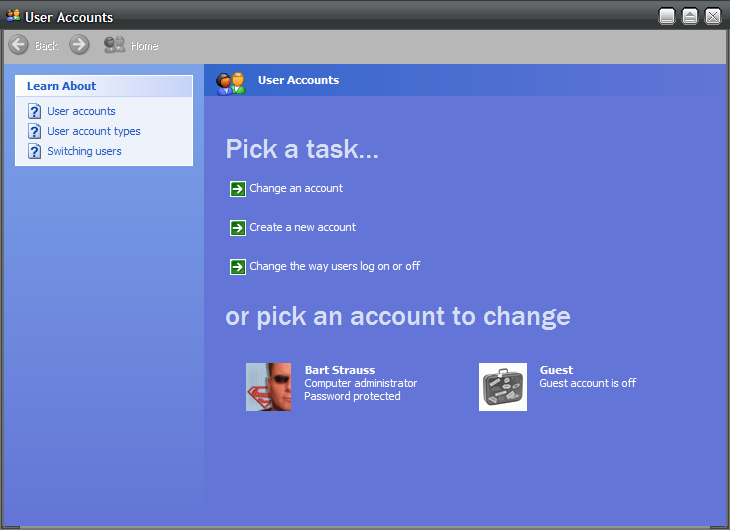The image size is (730, 530).
Task: Click the Forward arrow icon
Action: 80,45
